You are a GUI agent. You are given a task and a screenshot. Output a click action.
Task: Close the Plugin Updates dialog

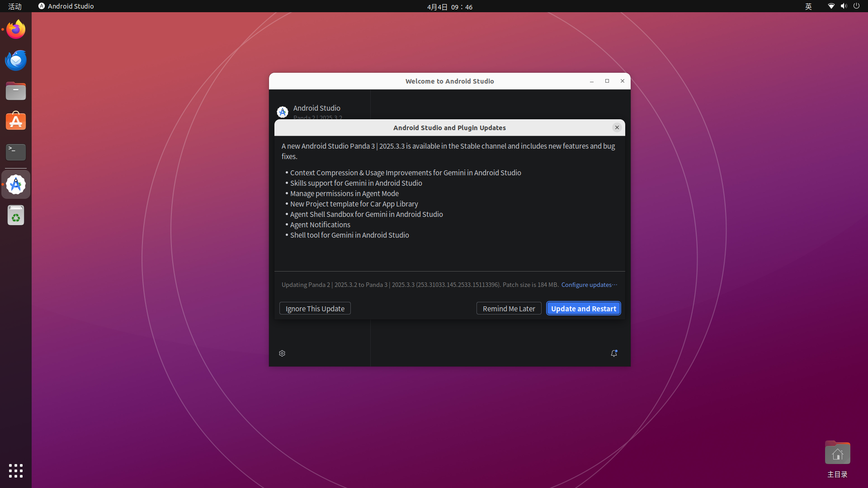coord(617,127)
